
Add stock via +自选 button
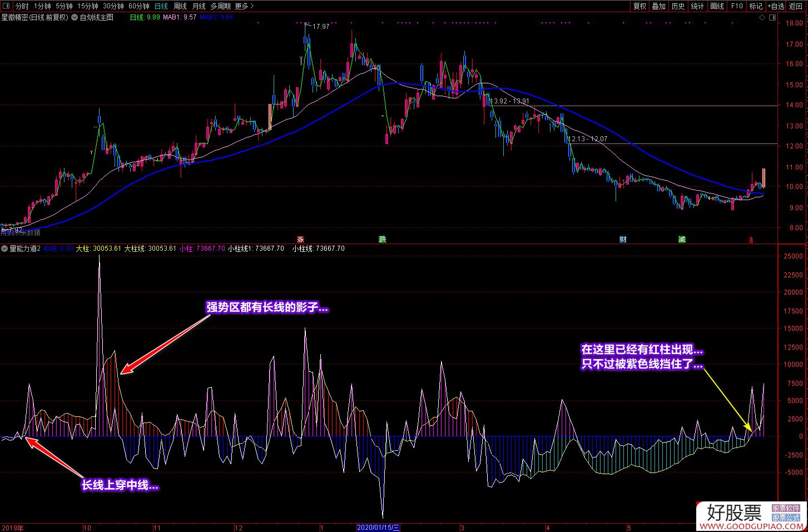[776, 6]
